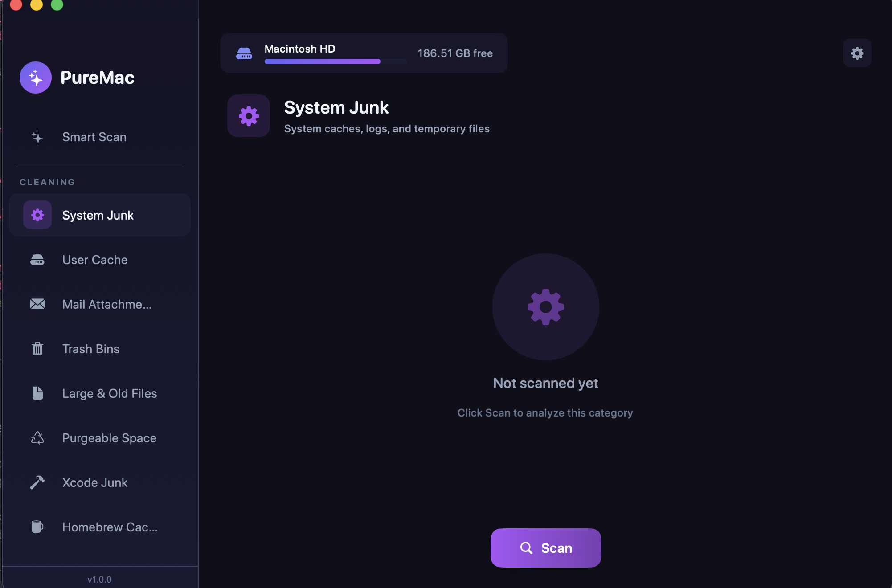Screen dimensions: 892x588
Task: Open the Purgeable Space section
Action: (x=109, y=438)
